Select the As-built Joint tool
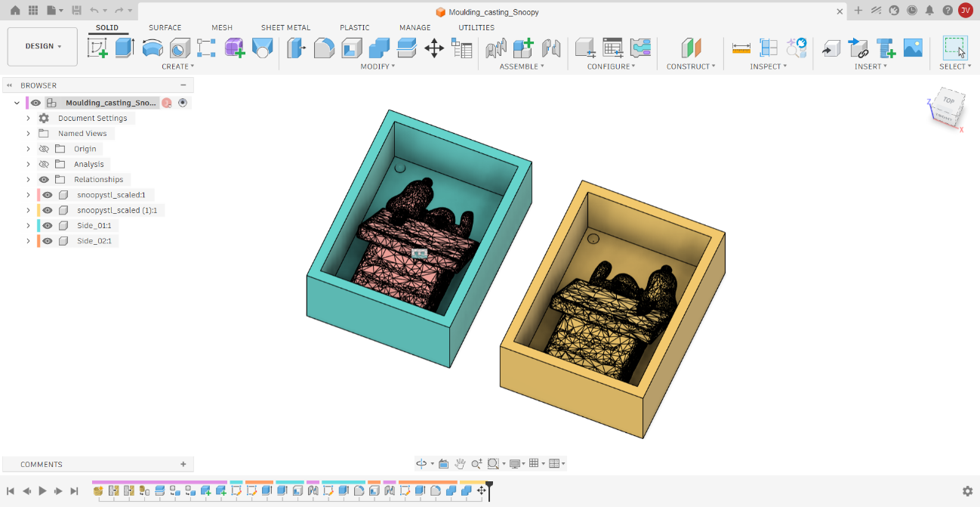The height and width of the screenshot is (507, 980). click(551, 48)
